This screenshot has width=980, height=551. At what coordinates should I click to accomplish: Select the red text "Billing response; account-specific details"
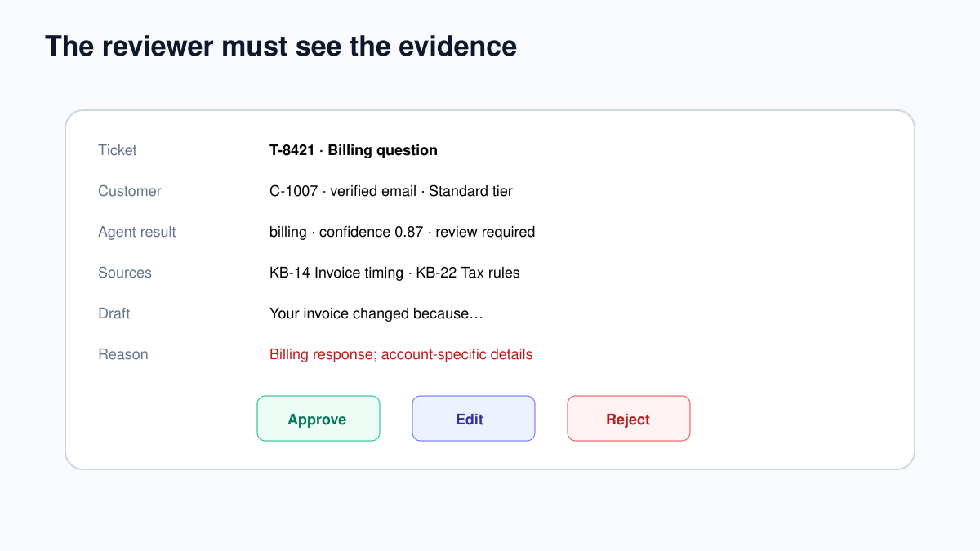pos(401,354)
